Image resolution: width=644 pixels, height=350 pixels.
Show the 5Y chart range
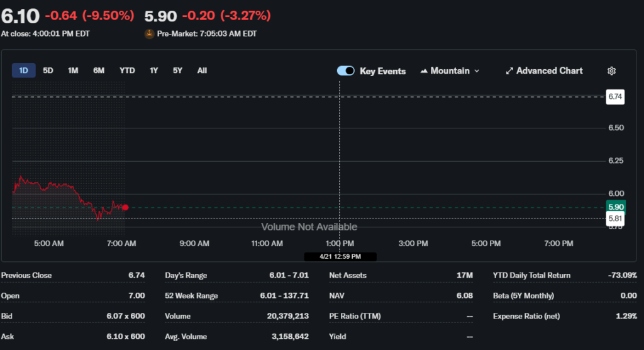click(x=177, y=71)
